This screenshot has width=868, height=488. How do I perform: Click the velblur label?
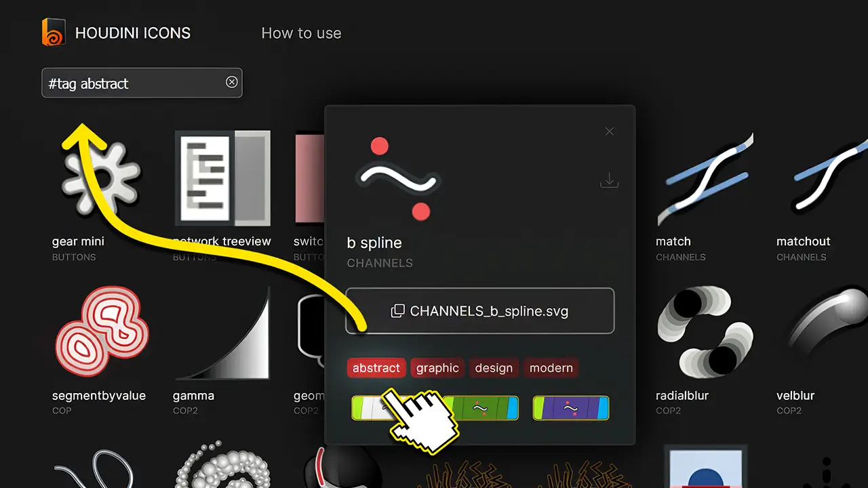click(x=795, y=395)
